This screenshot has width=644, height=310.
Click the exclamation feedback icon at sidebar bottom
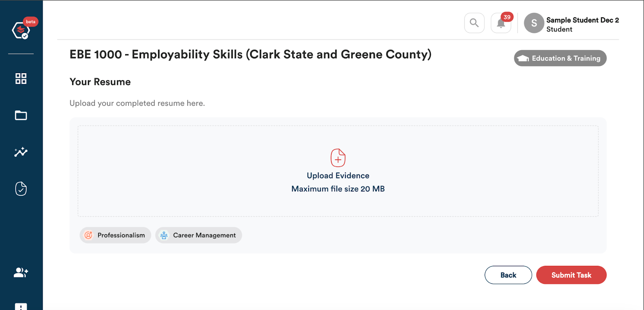point(21,306)
